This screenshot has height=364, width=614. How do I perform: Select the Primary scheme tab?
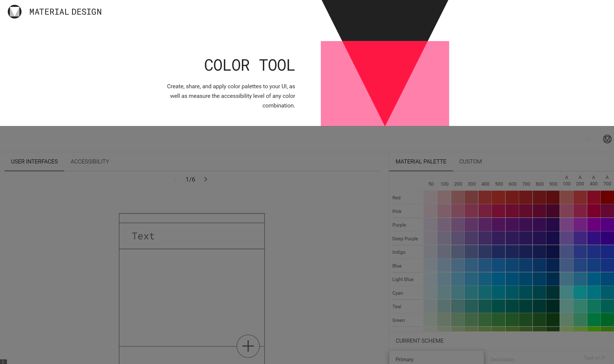pos(436,357)
